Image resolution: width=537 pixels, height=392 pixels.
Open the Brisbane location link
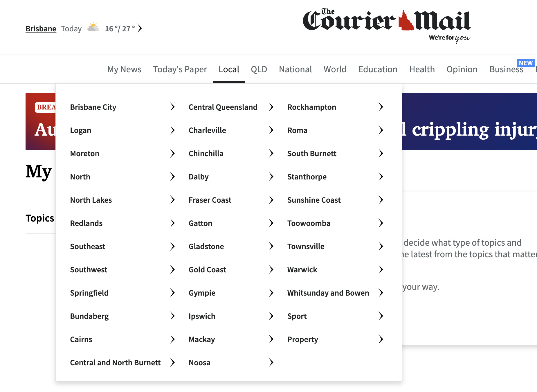[x=41, y=28]
